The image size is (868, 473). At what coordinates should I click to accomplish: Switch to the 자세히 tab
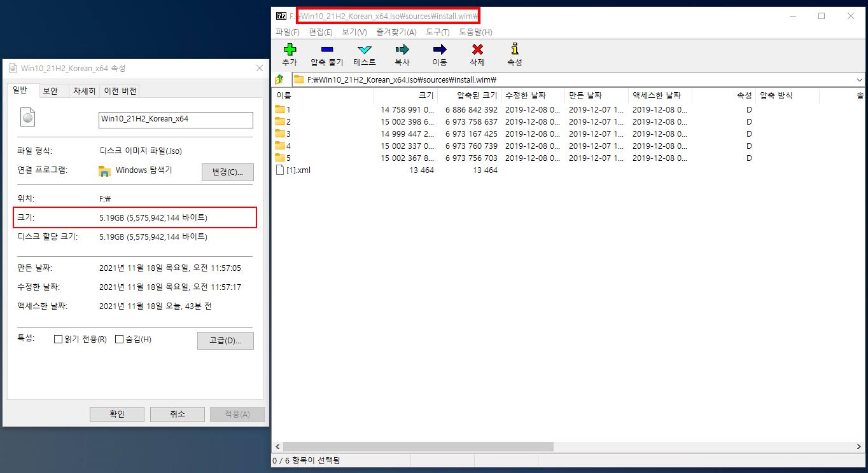[83, 91]
